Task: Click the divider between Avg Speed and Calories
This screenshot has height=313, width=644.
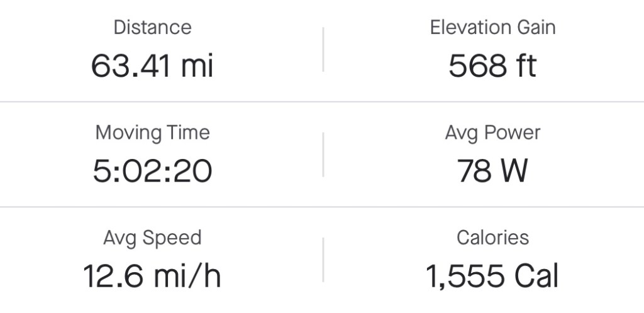Action: (x=323, y=260)
